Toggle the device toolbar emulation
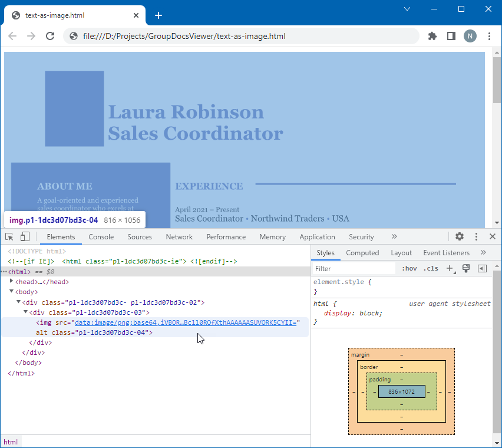 tap(24, 236)
